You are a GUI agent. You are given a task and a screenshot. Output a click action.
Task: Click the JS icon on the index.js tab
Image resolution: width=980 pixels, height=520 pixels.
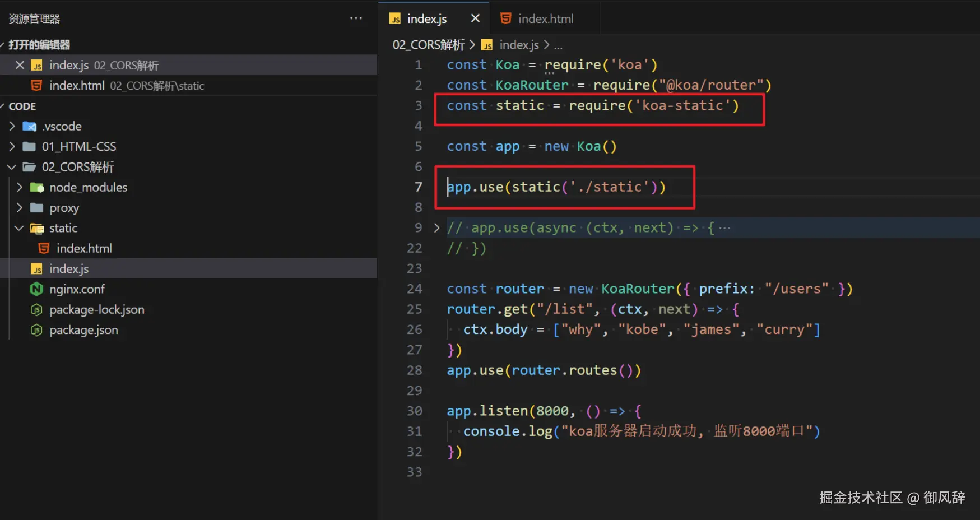[395, 19]
